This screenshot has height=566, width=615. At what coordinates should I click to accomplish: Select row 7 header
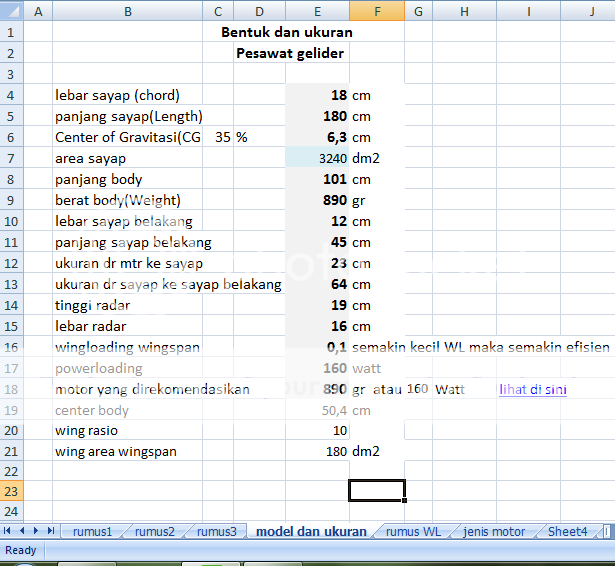[x=12, y=158]
